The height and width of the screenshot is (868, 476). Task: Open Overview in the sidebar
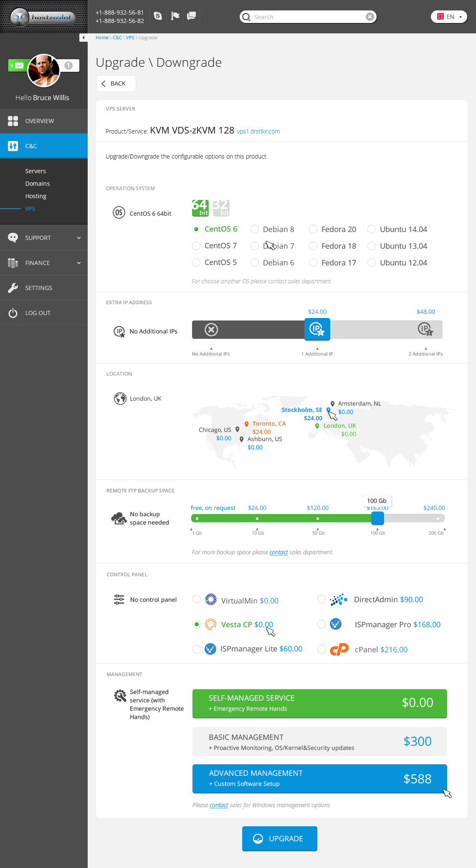(44, 121)
